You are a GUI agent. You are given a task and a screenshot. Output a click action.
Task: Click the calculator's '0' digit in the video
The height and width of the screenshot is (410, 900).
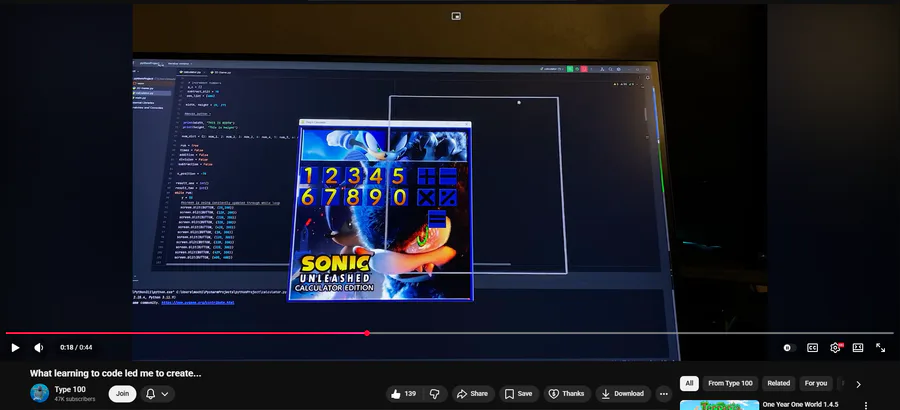[399, 198]
